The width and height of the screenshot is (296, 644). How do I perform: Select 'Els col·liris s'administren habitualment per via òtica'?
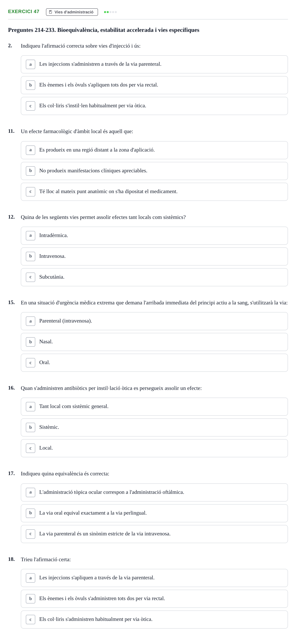[154, 619]
